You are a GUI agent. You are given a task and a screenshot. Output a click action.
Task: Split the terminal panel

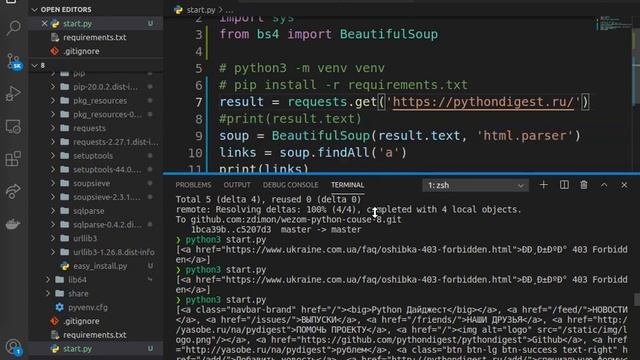pos(564,185)
